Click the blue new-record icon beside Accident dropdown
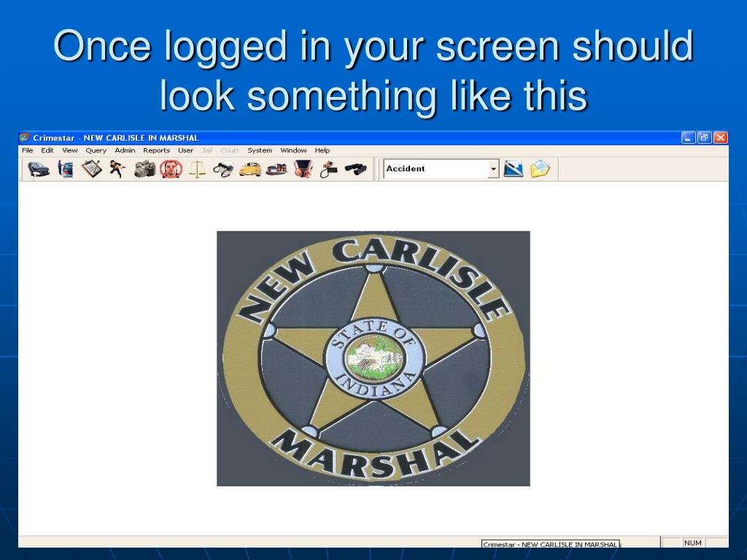Image resolution: width=747 pixels, height=560 pixels. (x=513, y=169)
